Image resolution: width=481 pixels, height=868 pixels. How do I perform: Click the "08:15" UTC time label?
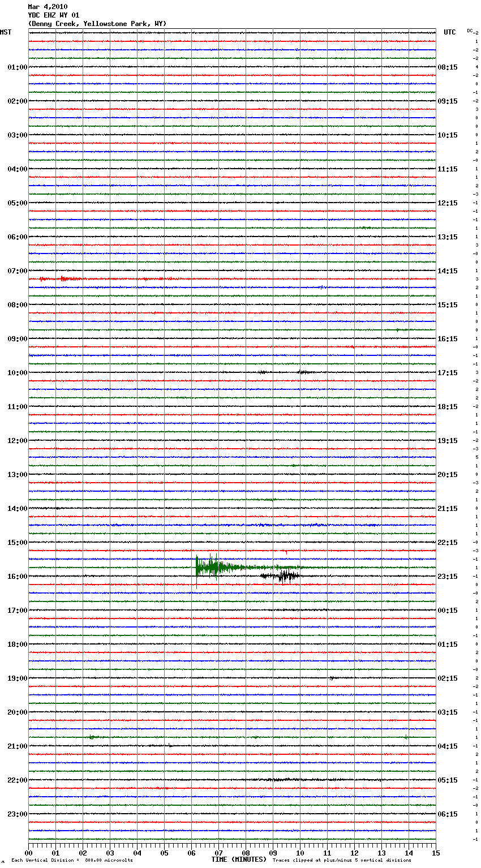(x=448, y=67)
